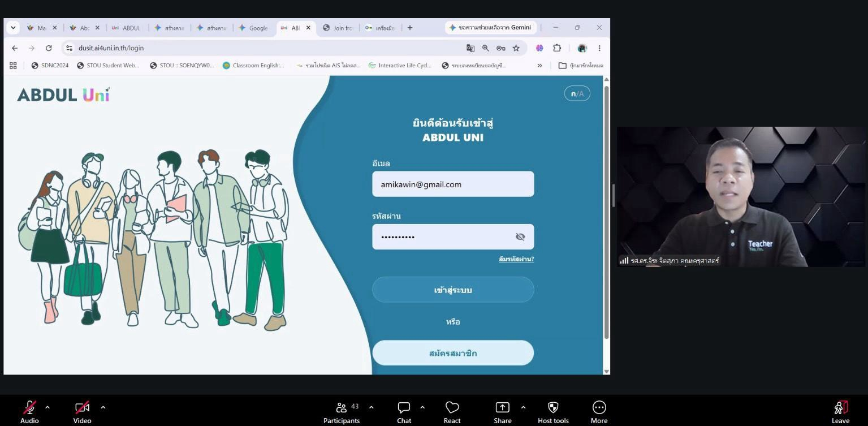Screen dimensions: 868x426
Task: Click the browser back arrow
Action: coord(15,48)
